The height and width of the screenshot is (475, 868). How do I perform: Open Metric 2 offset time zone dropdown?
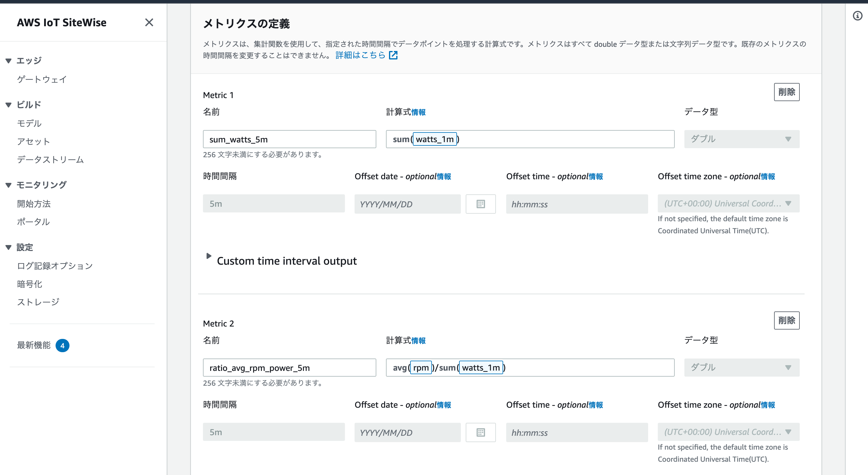pos(728,432)
